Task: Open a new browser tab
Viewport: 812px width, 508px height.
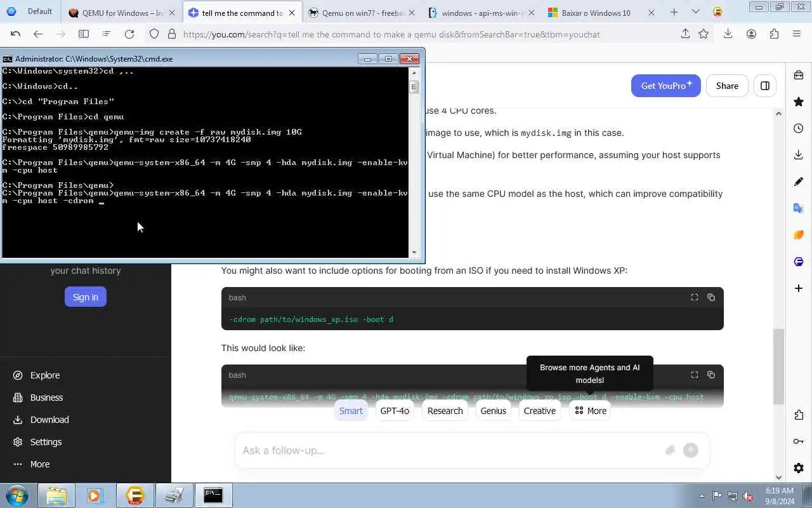Action: click(x=674, y=12)
